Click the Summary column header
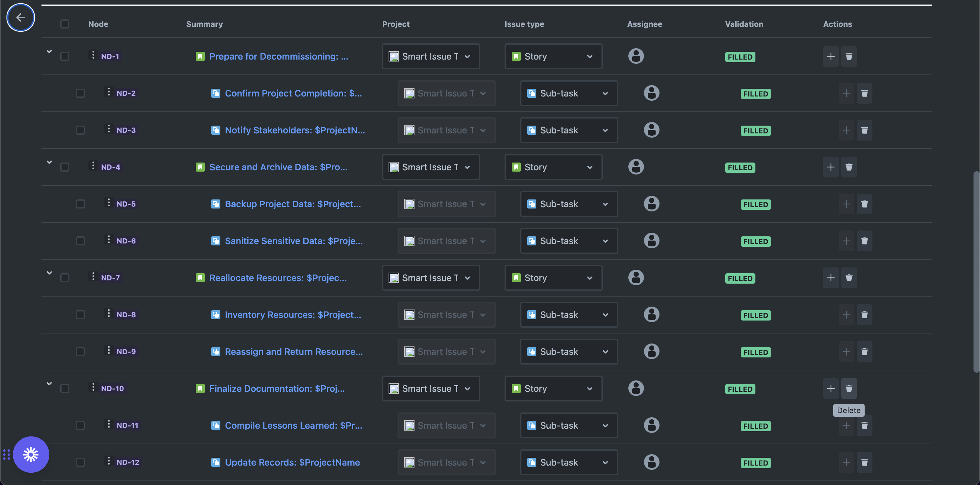Image resolution: width=980 pixels, height=485 pixels. coord(204,24)
